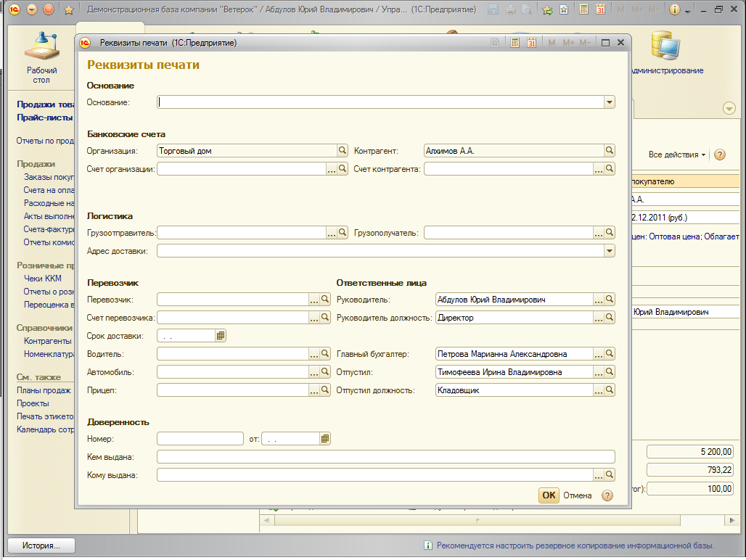Viewport: 746px width, 560px height.
Task: Click the magnifier next to Организация field
Action: 342,151
